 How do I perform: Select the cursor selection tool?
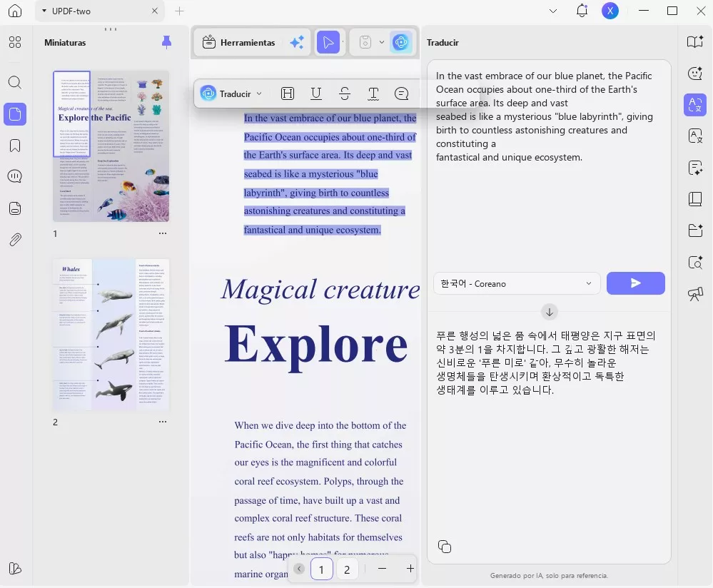(x=328, y=42)
